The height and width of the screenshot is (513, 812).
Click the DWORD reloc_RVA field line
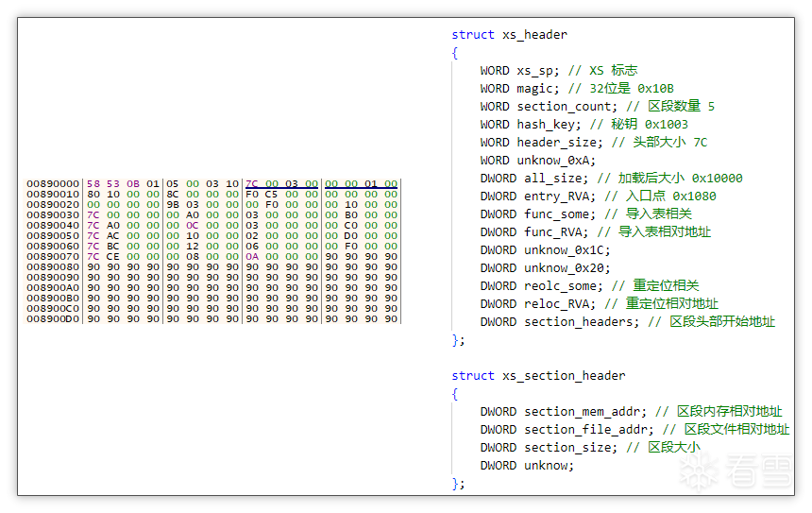click(x=600, y=303)
